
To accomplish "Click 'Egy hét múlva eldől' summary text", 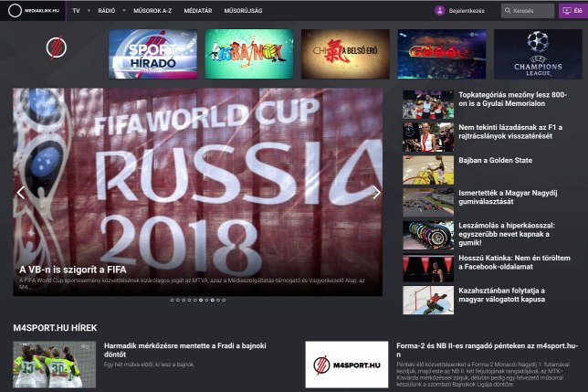I will [149, 365].
